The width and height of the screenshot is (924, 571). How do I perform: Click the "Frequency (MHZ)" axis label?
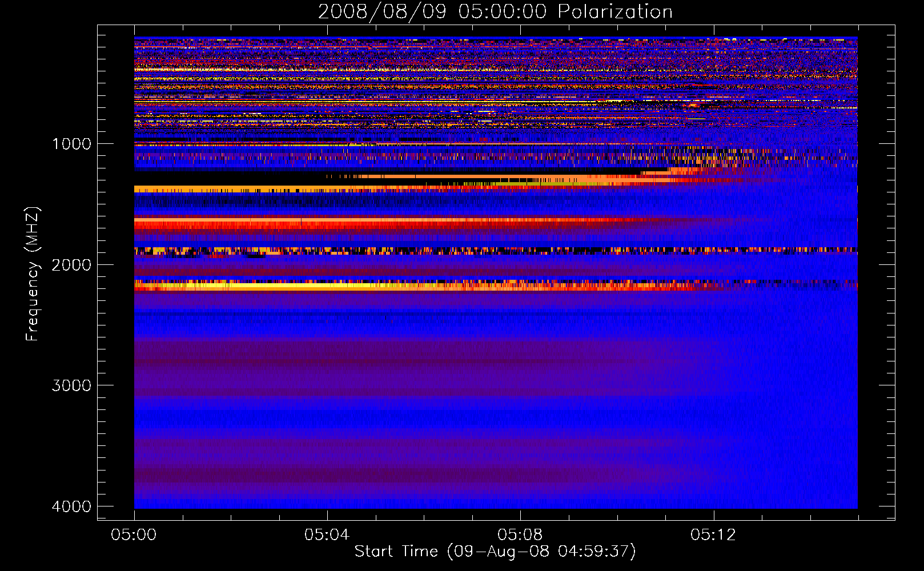(x=33, y=274)
